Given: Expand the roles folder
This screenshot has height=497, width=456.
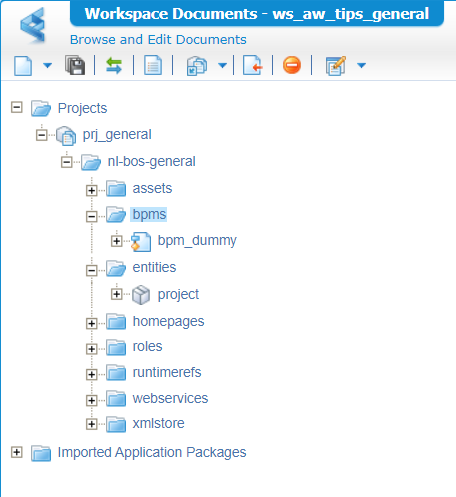Looking at the screenshot, I should 91,349.
